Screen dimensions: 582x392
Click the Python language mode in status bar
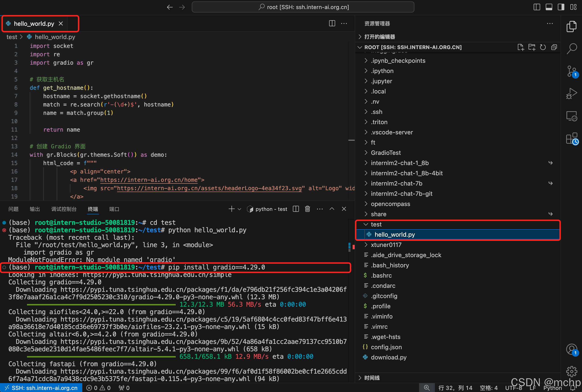[x=552, y=388]
